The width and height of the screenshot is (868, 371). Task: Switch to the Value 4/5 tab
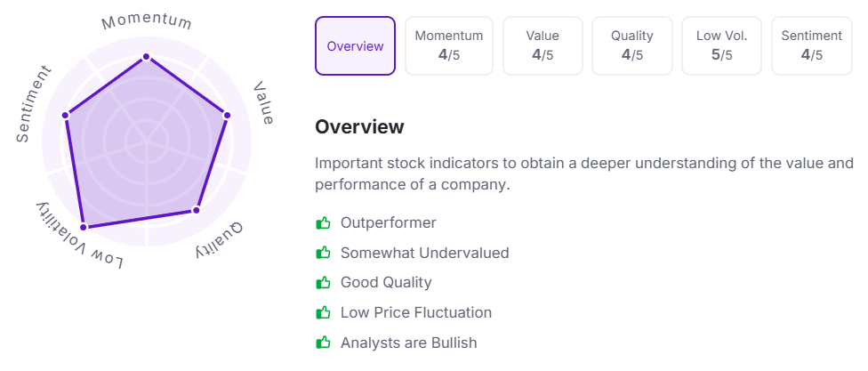point(542,46)
